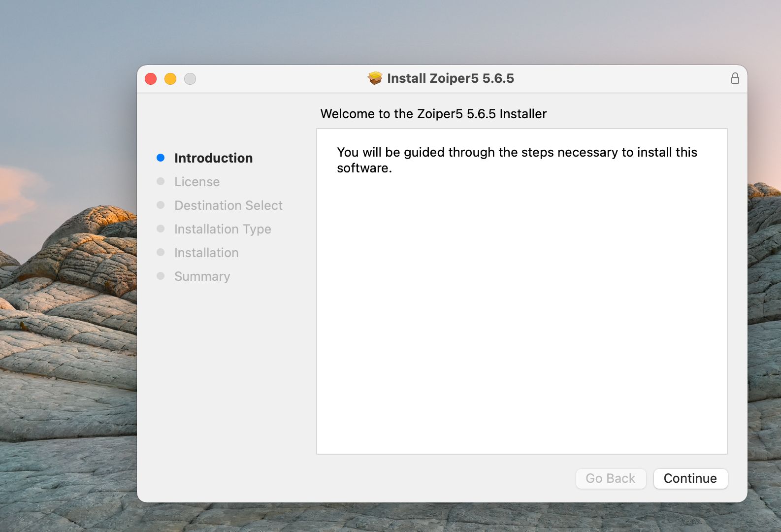Close the installer with the red button
This screenshot has width=781, height=532.
[x=151, y=79]
